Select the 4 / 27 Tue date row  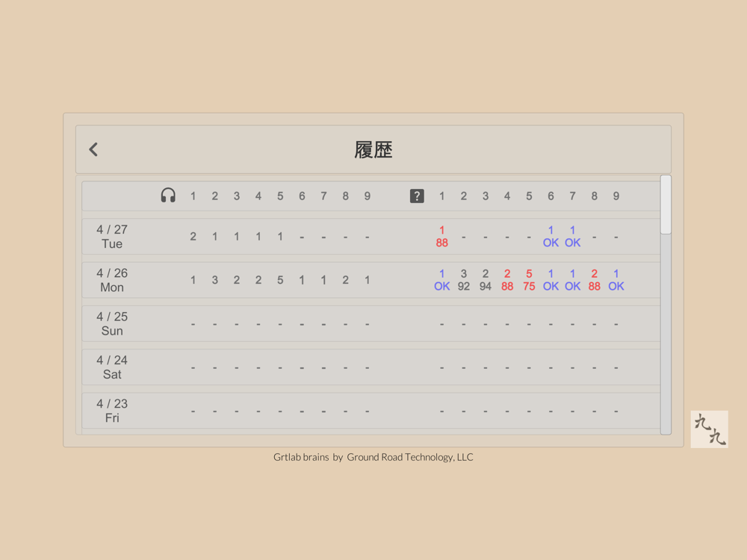point(112,237)
